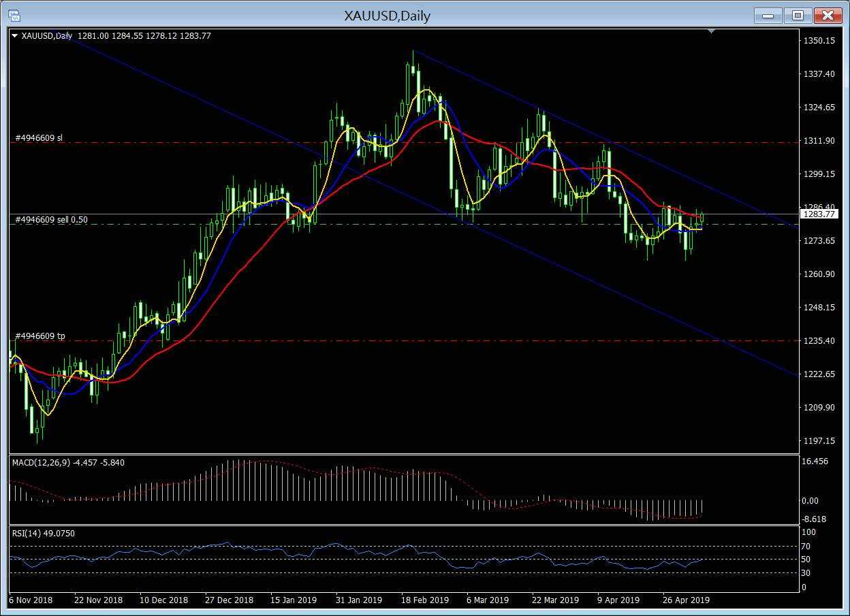Click the 10 Dec 2018 date label
The width and height of the screenshot is (850, 616).
pos(164,600)
